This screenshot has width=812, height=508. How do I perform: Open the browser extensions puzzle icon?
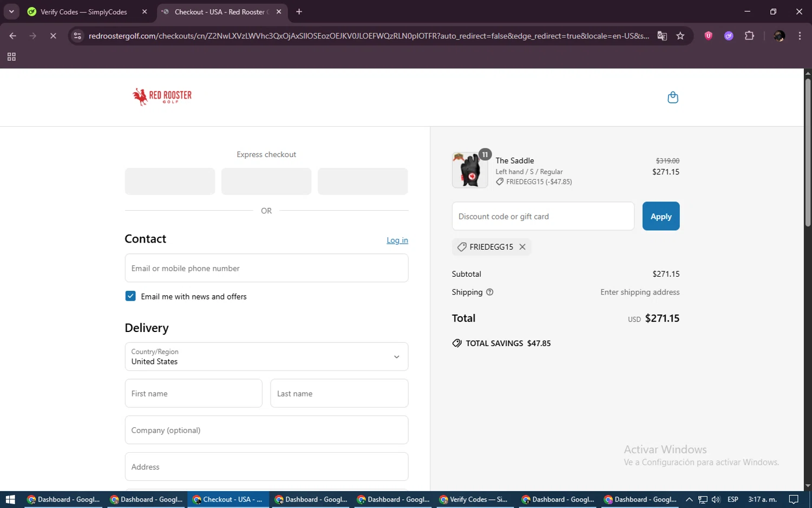pyautogui.click(x=749, y=36)
